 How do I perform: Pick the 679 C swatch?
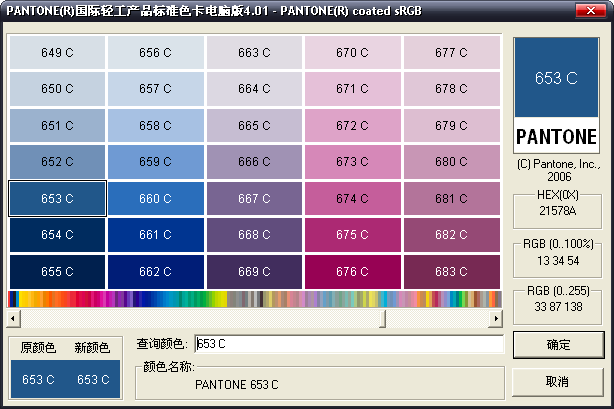(452, 125)
